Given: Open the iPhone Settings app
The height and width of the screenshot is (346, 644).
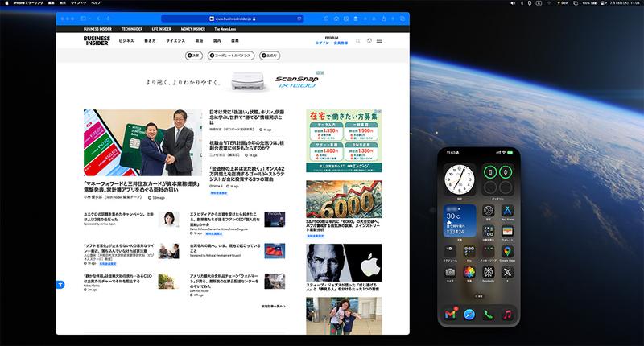Looking at the screenshot, I should [x=489, y=211].
